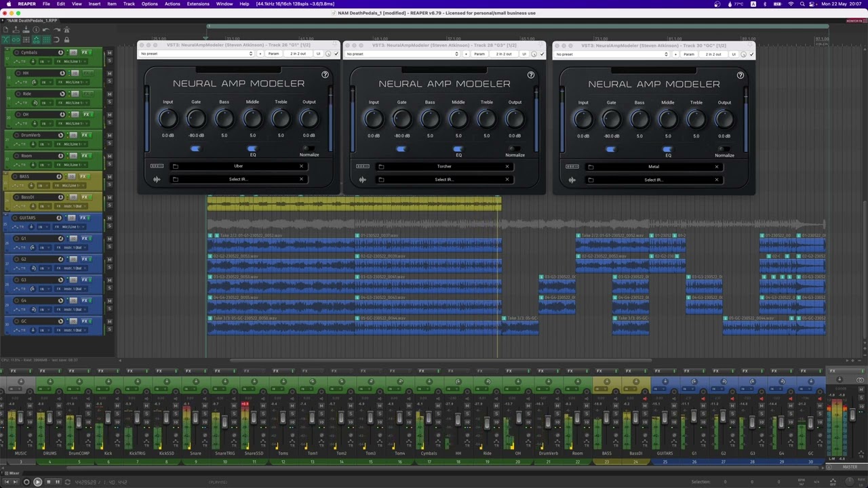The height and width of the screenshot is (488, 868).
Task: Enable Normalize in the G3 plugin
Action: (515, 148)
